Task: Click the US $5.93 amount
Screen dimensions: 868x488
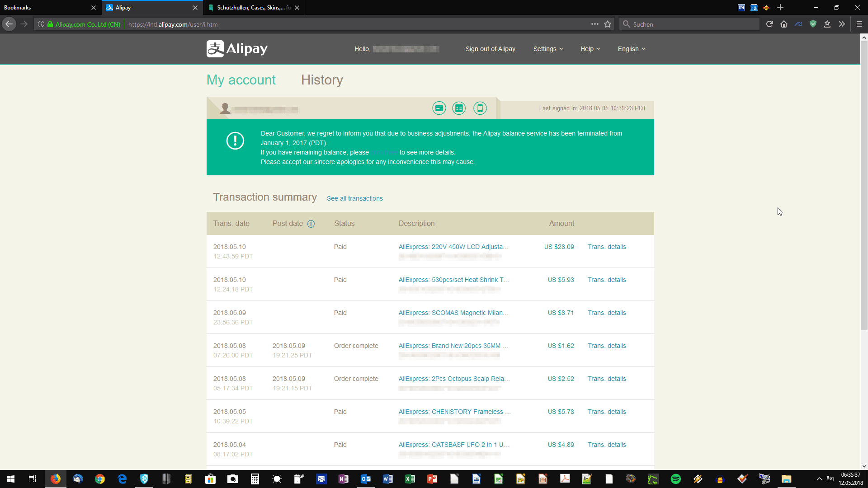Action: (561, 280)
